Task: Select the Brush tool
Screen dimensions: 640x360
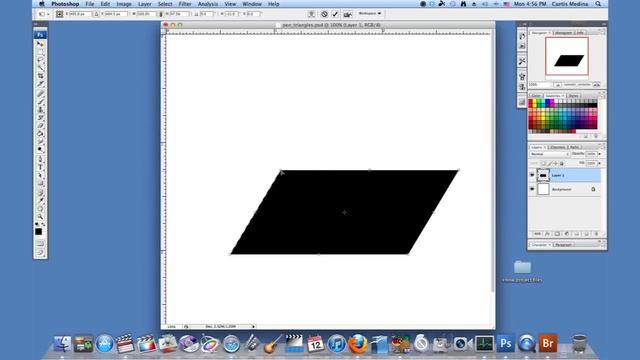Action: (40, 102)
